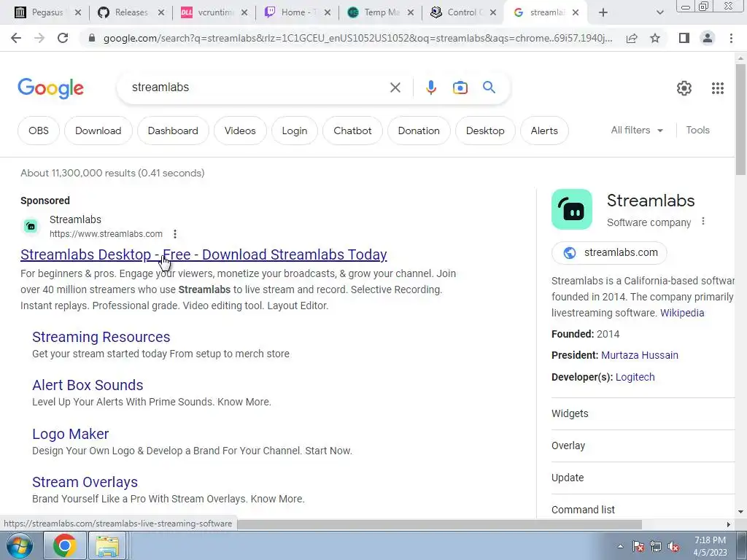Open the tab search dropdown arrow
This screenshot has height=560, width=747.
click(659, 13)
